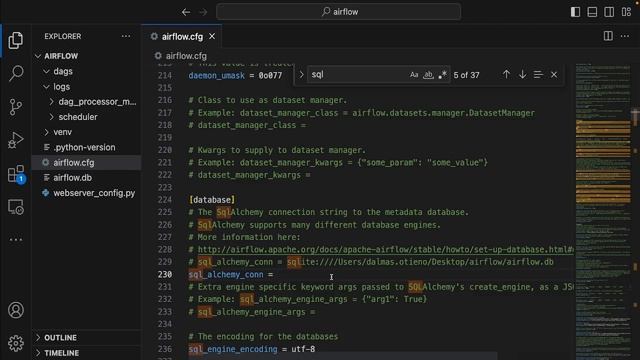Viewport: 640px width, 360px height.
Task: Click the sql_alchemy_conn key on line 230
Action: 226,274
